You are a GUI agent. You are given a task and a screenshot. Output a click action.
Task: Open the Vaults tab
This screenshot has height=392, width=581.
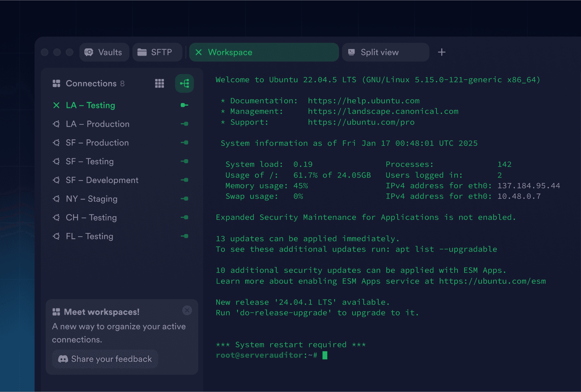[x=104, y=52]
